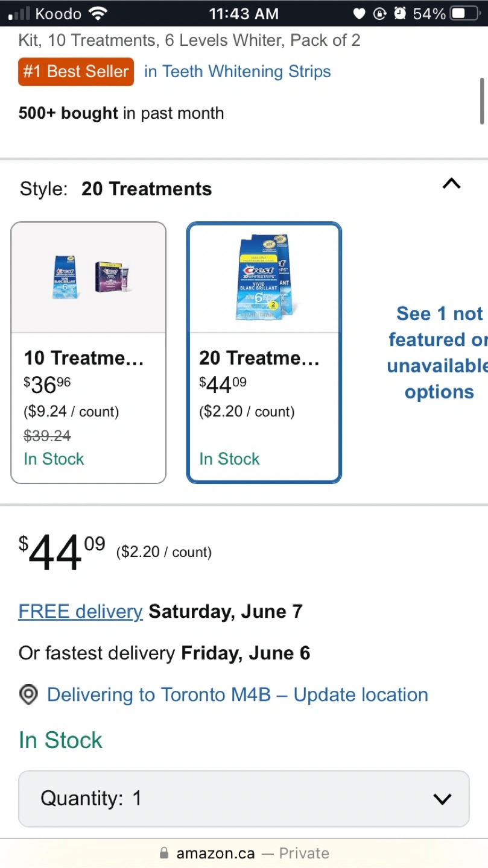Screen dimensions: 488x868
Task: Tap the location pin icon
Action: tap(28, 695)
